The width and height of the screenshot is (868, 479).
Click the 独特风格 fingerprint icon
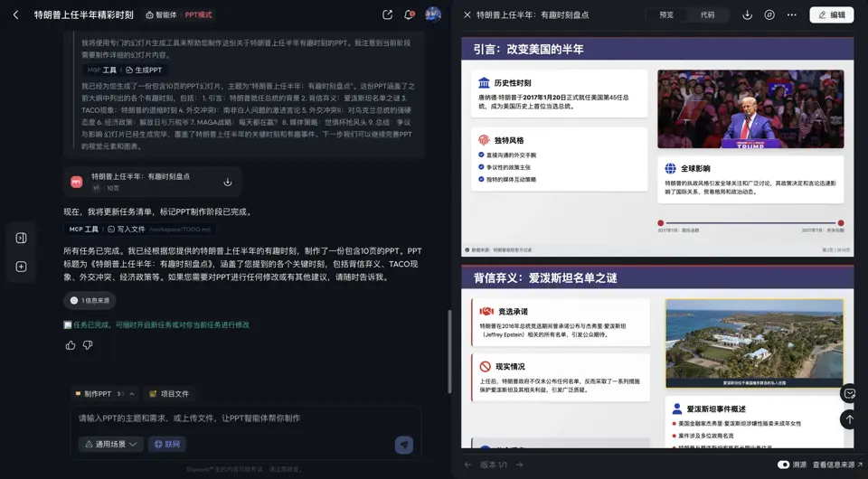[484, 140]
